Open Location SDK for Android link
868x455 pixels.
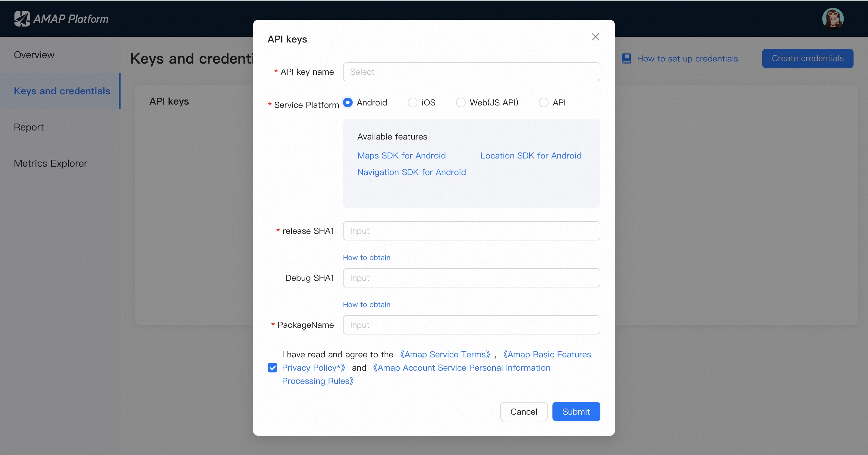pos(531,155)
